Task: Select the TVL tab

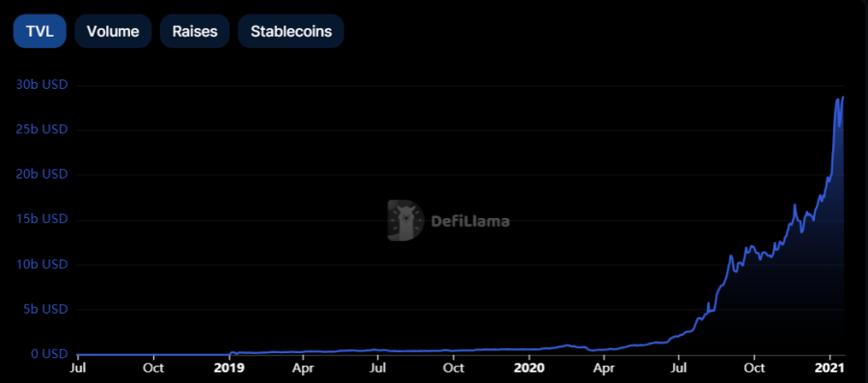Action: (x=40, y=31)
